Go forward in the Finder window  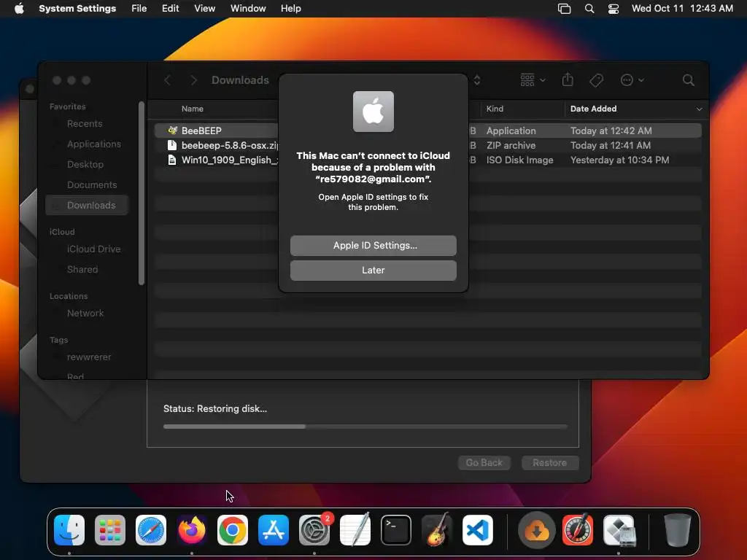(x=193, y=80)
